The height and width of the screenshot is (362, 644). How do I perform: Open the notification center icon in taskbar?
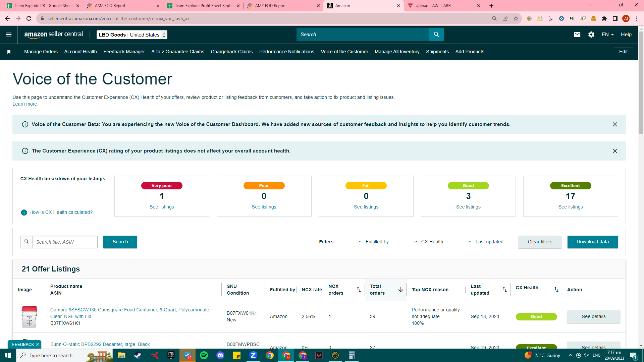point(633,355)
